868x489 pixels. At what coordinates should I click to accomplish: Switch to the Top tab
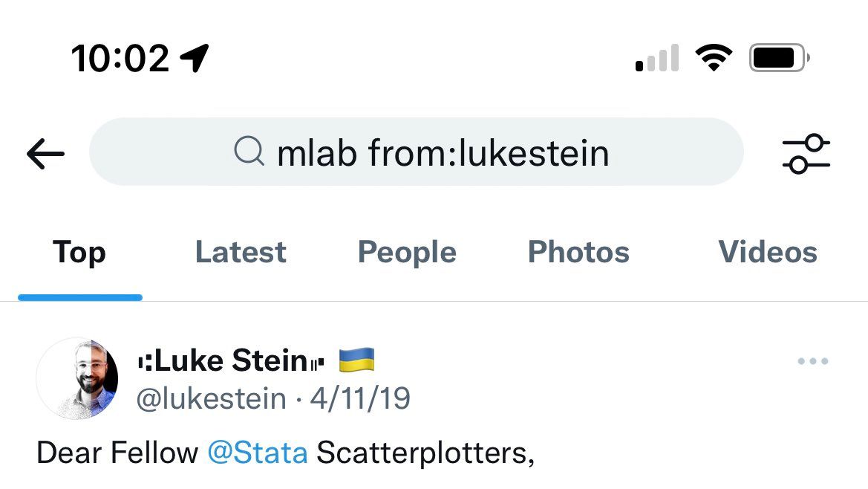coord(79,253)
